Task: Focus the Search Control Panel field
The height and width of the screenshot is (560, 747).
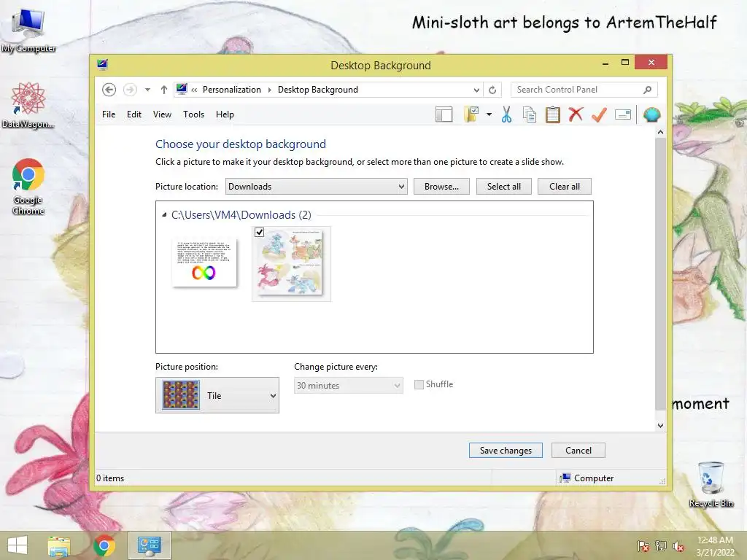Action: (x=584, y=90)
